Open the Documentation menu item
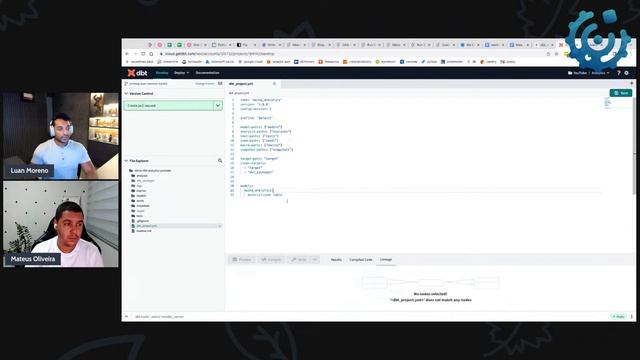Screen dimensions: 640x360 click(x=207, y=73)
